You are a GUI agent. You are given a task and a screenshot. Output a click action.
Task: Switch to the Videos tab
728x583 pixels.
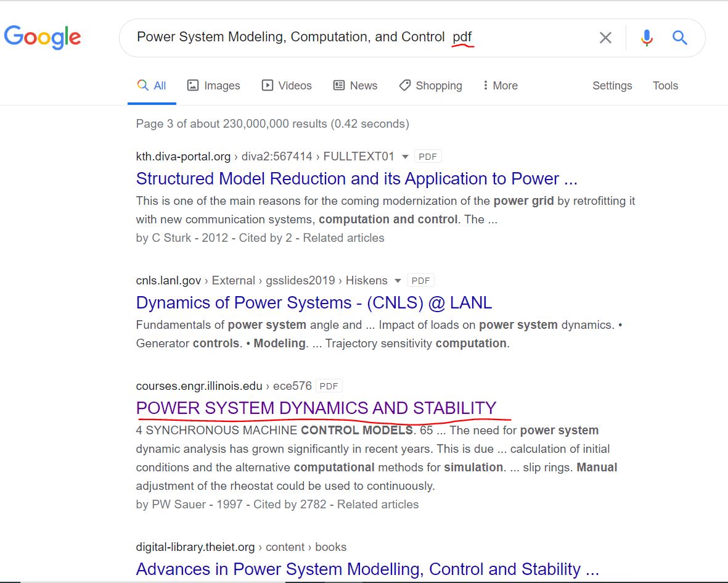[x=287, y=86]
